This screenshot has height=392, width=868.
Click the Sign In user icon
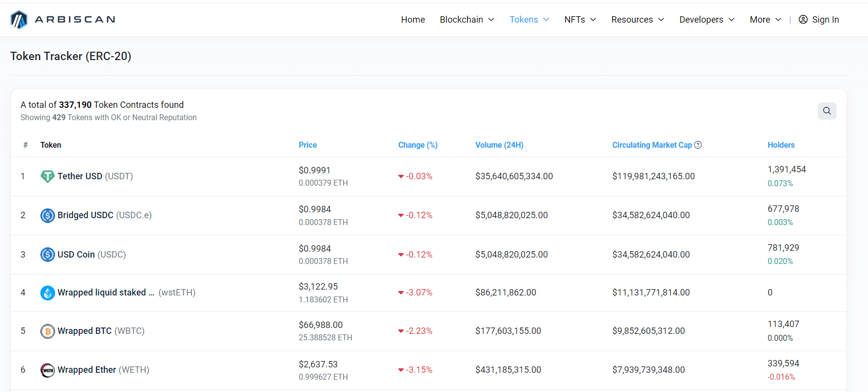[x=803, y=19]
